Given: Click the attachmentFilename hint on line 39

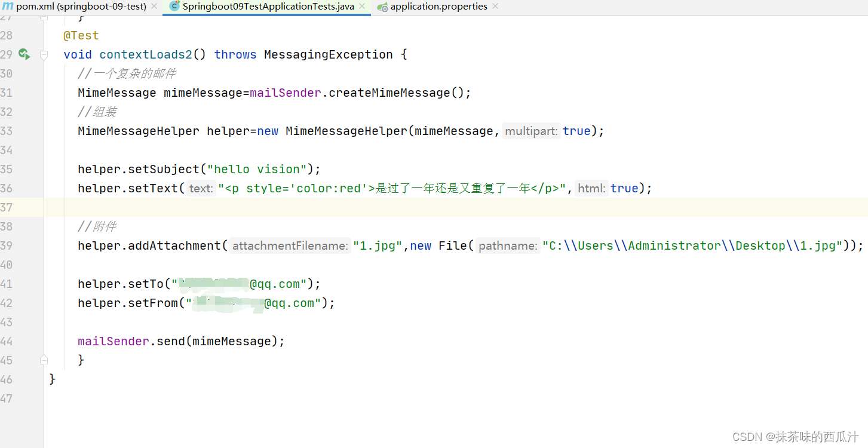Looking at the screenshot, I should tap(289, 246).
